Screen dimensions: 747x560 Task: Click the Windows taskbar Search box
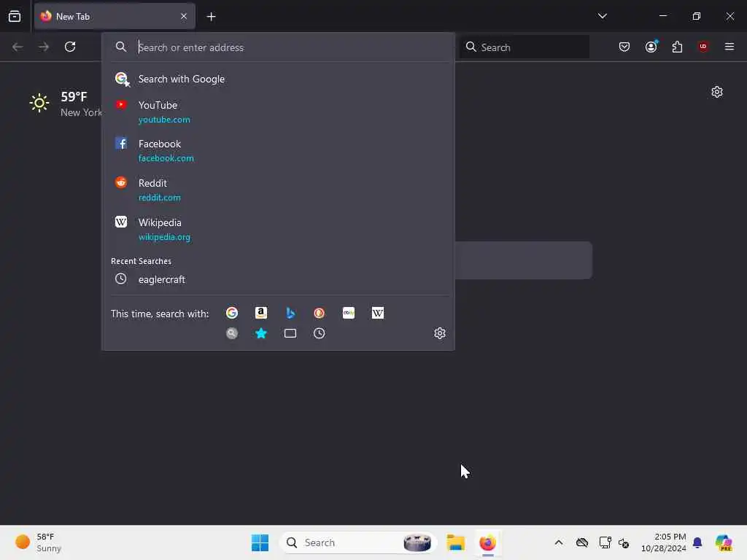coord(358,542)
